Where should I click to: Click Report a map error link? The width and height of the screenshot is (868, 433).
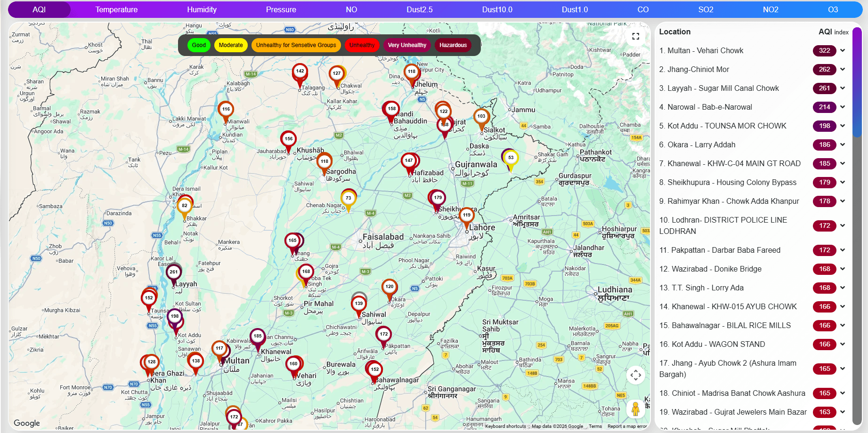(x=627, y=426)
